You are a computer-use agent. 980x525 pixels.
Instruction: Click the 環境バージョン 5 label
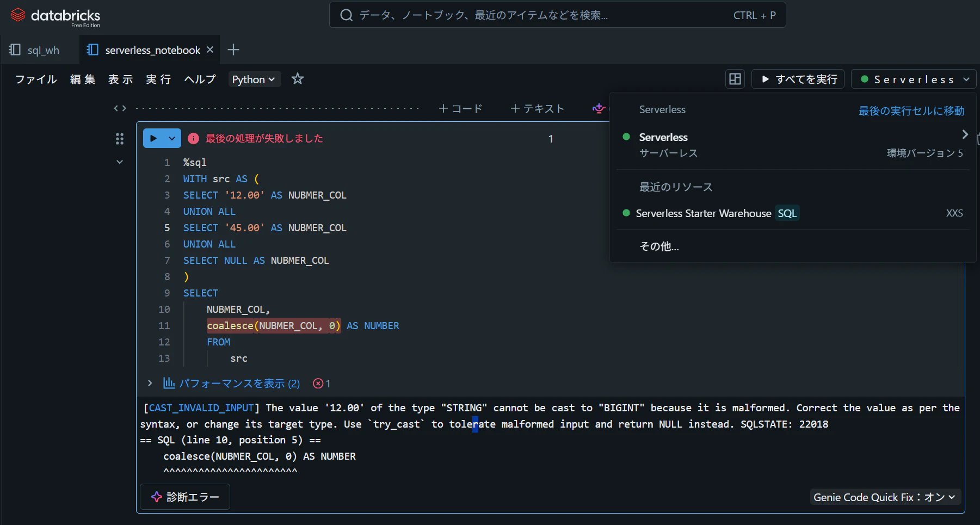924,153
